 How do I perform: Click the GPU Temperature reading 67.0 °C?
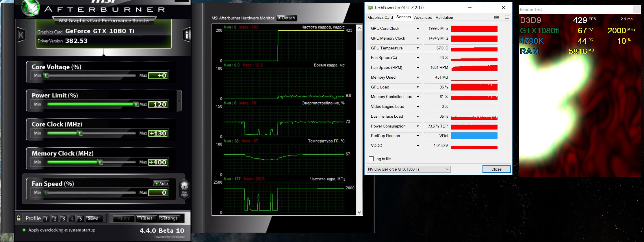[x=437, y=48]
